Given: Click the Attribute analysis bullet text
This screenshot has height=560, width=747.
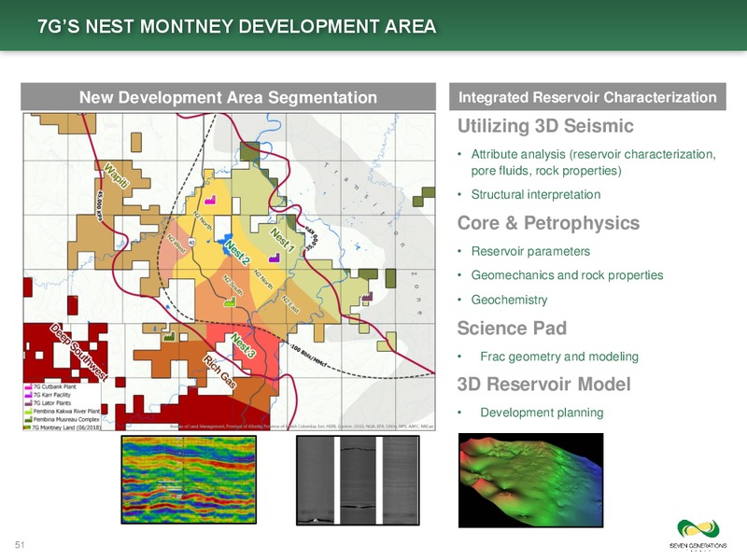Looking at the screenshot, I should 593,162.
